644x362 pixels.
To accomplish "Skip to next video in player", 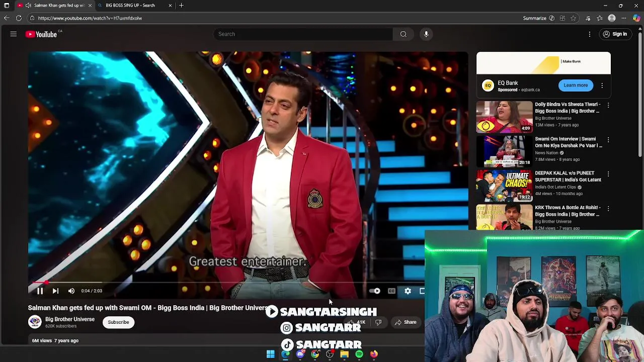I will tap(55, 291).
